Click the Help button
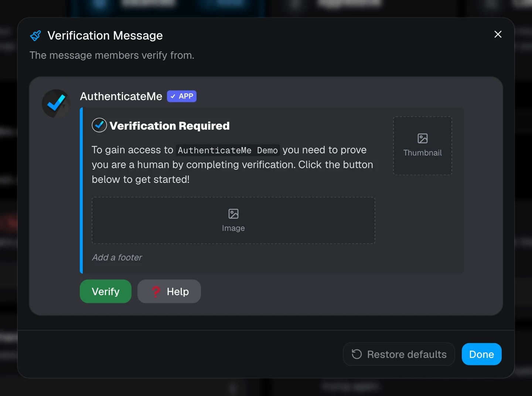The image size is (532, 396). (x=169, y=291)
